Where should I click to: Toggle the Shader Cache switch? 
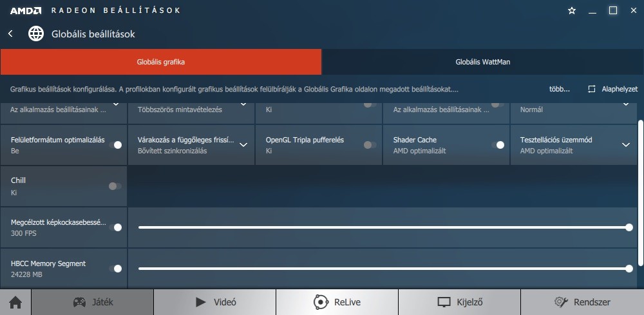point(498,145)
